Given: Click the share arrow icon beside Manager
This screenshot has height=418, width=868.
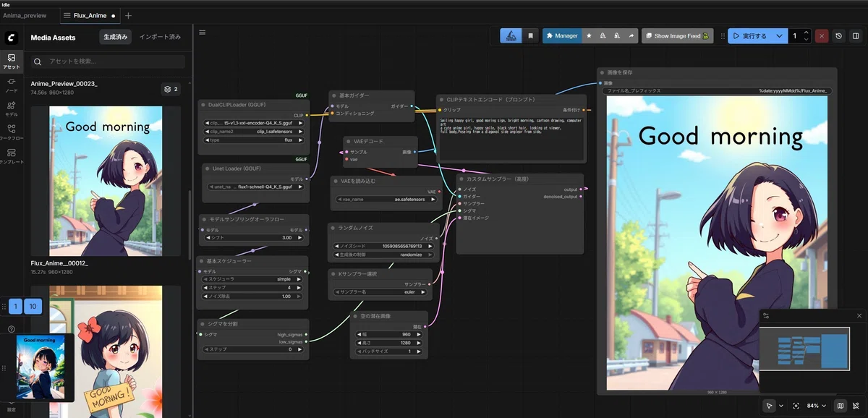Looking at the screenshot, I should pos(631,35).
